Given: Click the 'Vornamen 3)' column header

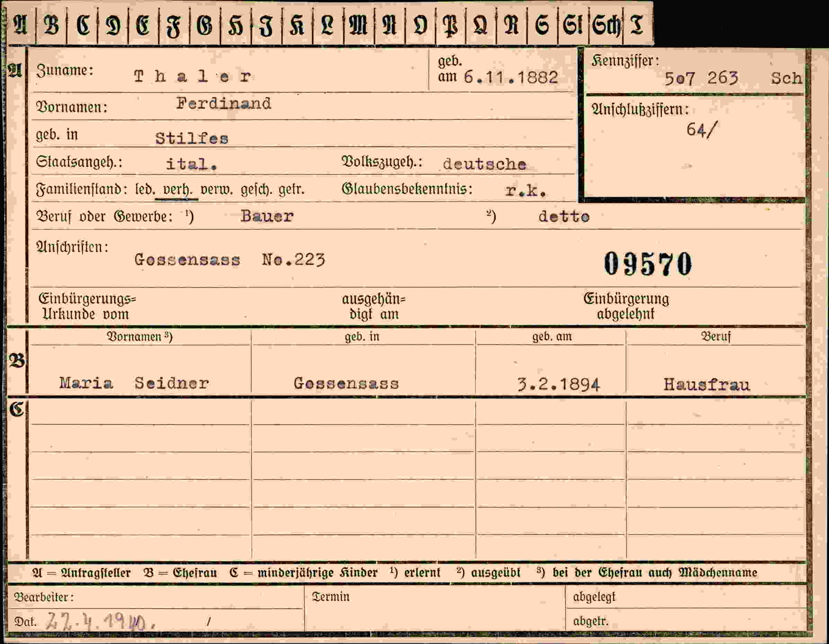Looking at the screenshot, I should (x=140, y=337).
